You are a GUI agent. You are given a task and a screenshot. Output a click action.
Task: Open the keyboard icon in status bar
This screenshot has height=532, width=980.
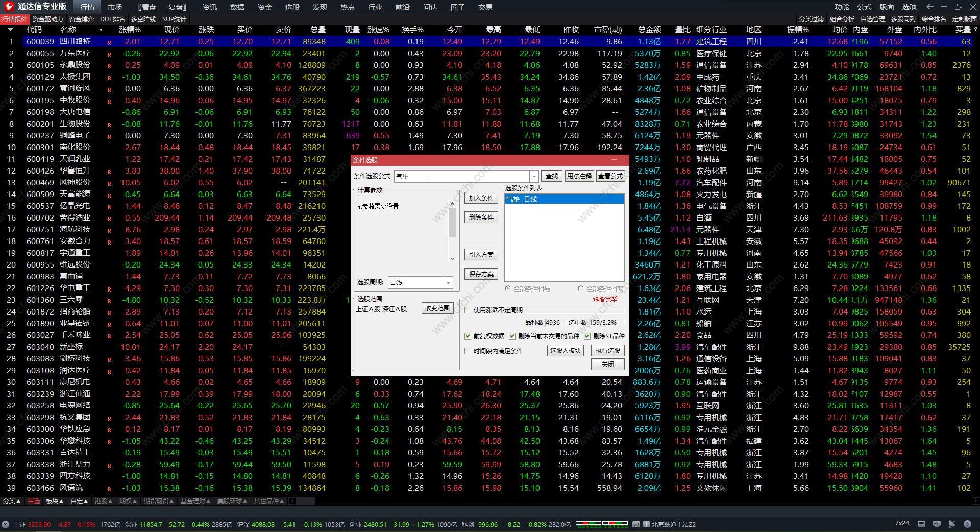pyautogui.click(x=921, y=524)
